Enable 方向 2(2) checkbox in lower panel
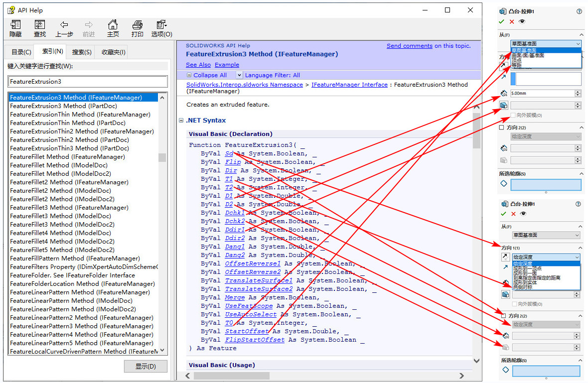Viewport: 588px width, 383px height. [x=504, y=316]
